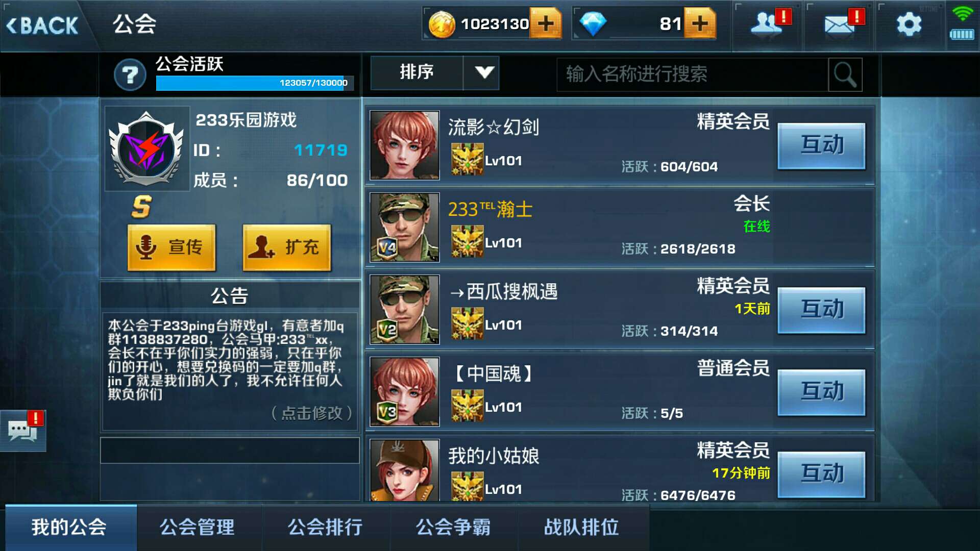The height and width of the screenshot is (551, 980).
Task: Click the 宣传 promote button
Action: pyautogui.click(x=171, y=247)
